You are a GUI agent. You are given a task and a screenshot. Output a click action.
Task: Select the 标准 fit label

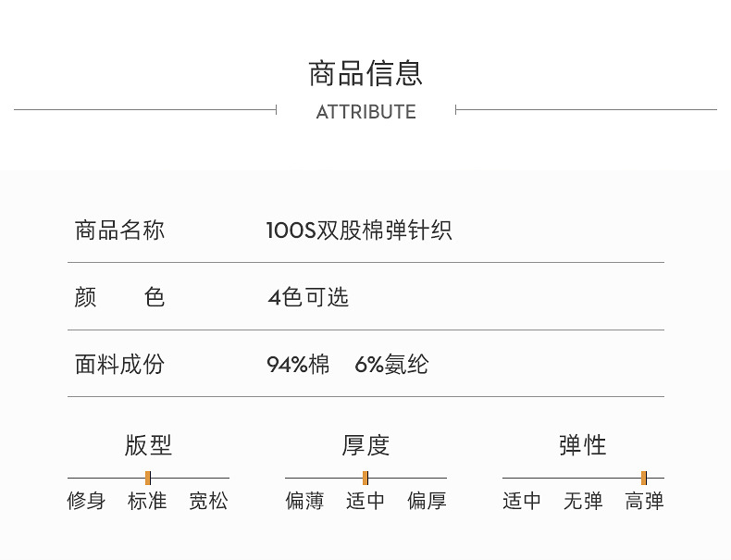pos(147,502)
